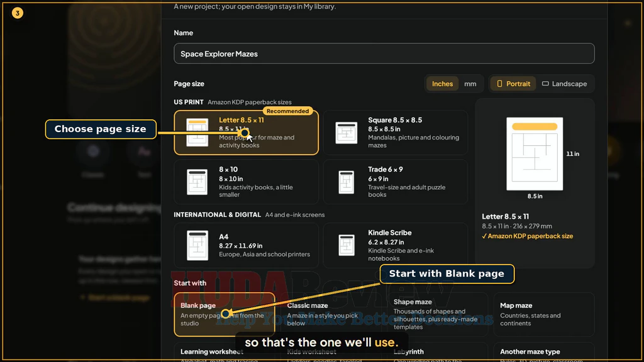Pick the Another maze type option
This screenshot has height=362, width=644.
pyautogui.click(x=544, y=352)
